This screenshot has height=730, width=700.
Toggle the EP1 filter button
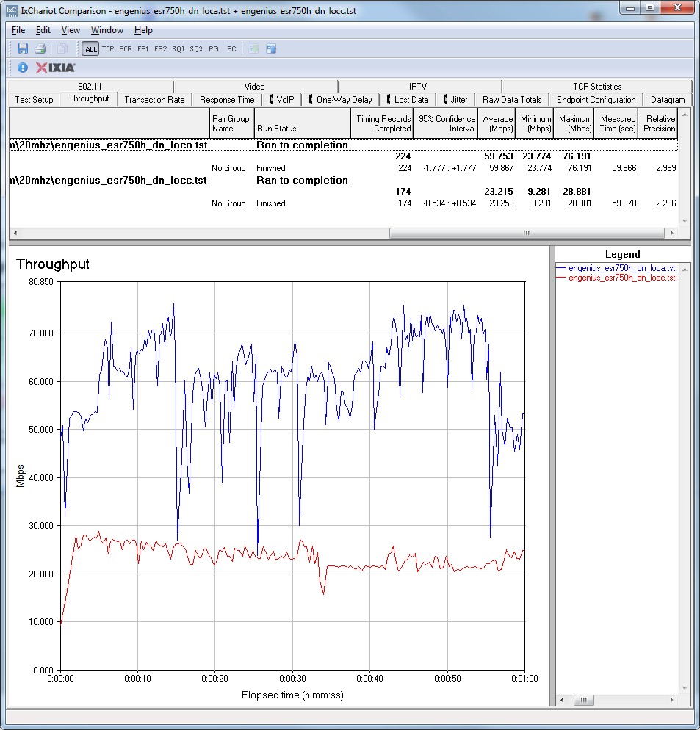click(x=143, y=49)
